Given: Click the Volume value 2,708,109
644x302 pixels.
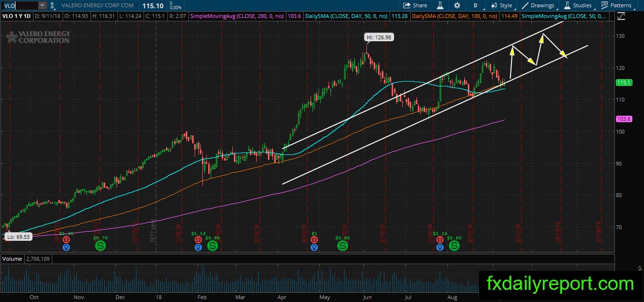Looking at the screenshot, I should tap(38, 259).
